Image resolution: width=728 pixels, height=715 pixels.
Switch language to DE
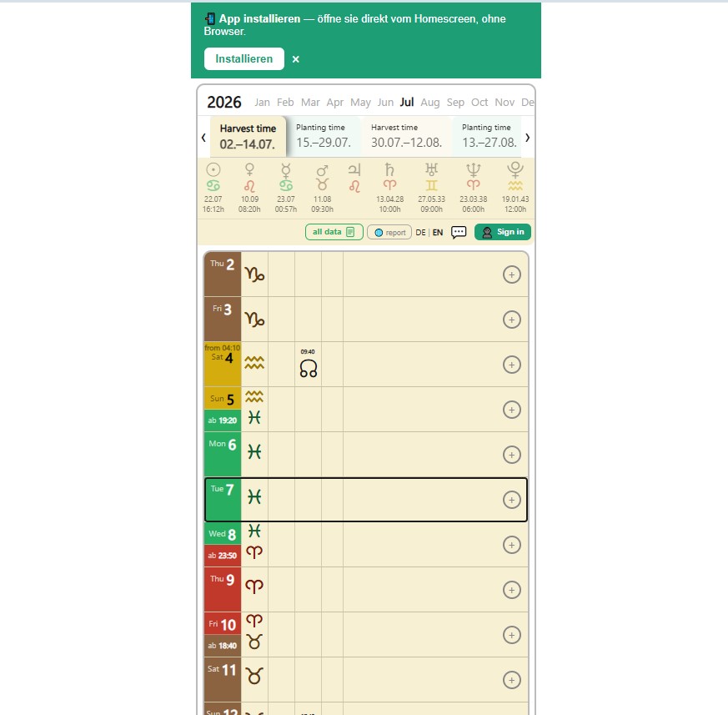click(420, 232)
